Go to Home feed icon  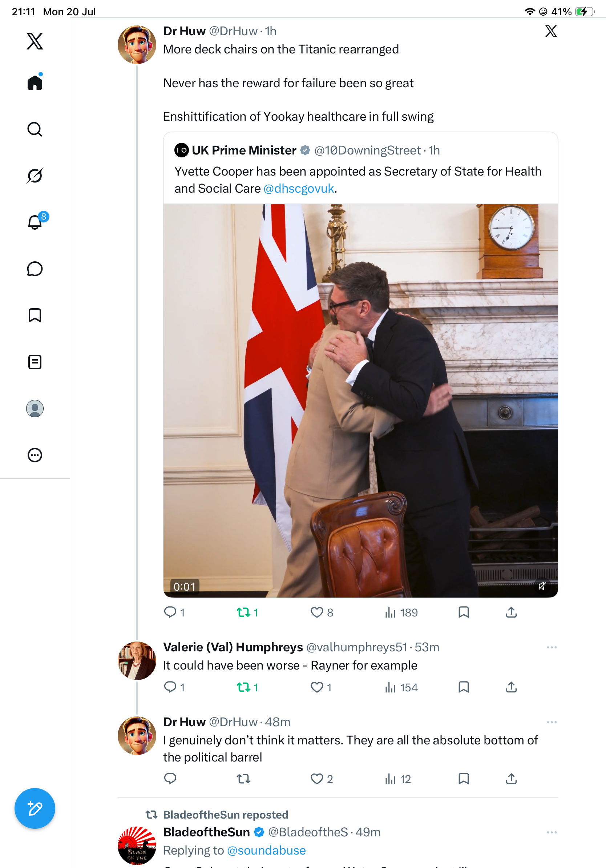click(x=35, y=82)
